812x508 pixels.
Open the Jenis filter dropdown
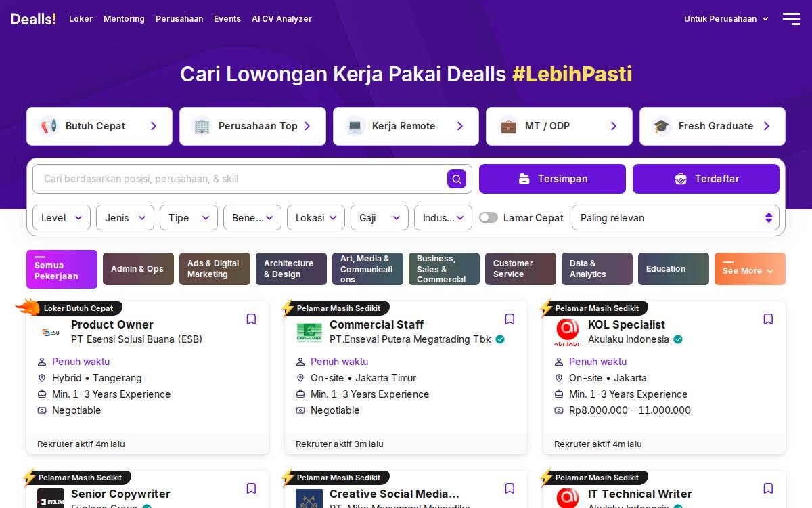(125, 217)
